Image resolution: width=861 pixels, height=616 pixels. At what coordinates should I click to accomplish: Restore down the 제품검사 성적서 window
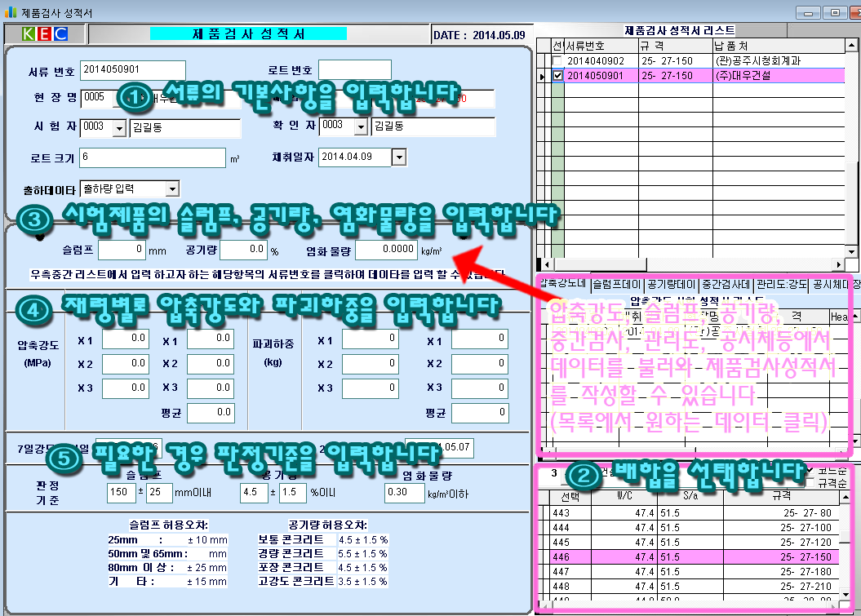click(835, 12)
